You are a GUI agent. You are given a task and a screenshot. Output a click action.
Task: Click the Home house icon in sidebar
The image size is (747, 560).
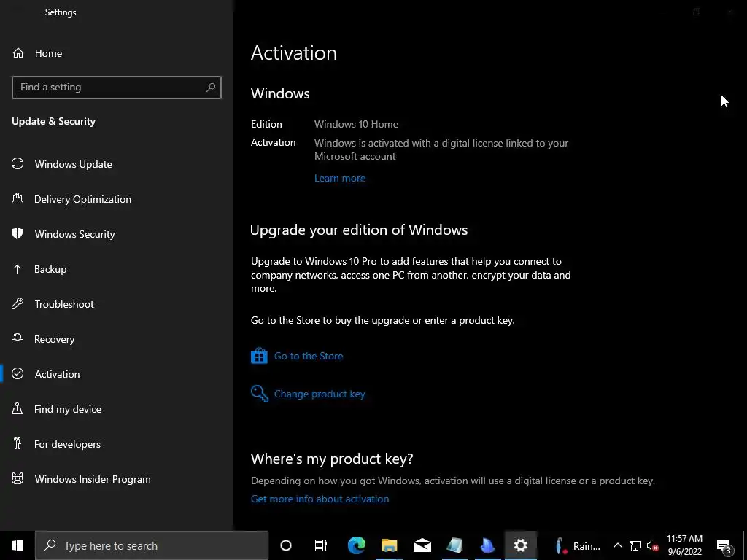pos(18,52)
